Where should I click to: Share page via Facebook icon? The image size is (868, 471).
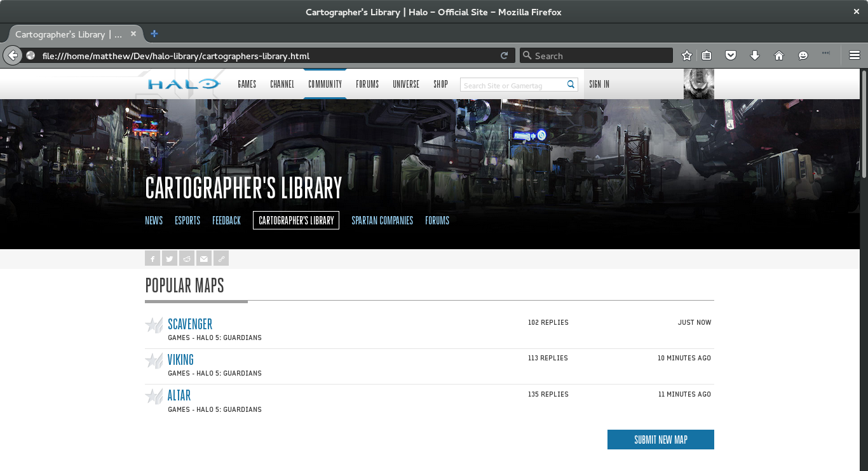(x=153, y=258)
